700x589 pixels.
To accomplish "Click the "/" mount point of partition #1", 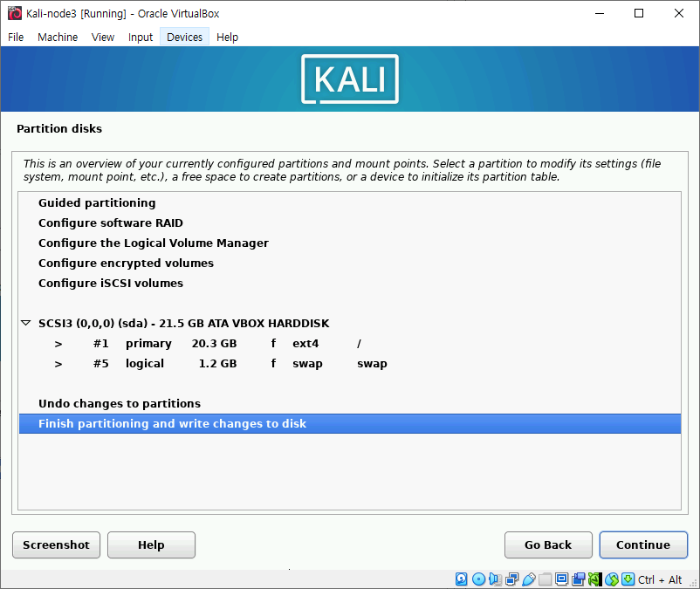I will [359, 343].
